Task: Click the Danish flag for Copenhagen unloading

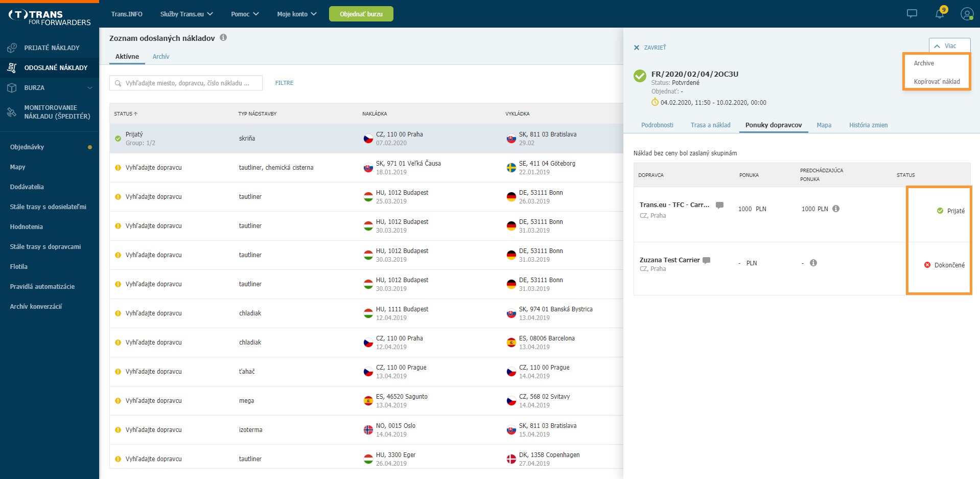Action: (511, 459)
